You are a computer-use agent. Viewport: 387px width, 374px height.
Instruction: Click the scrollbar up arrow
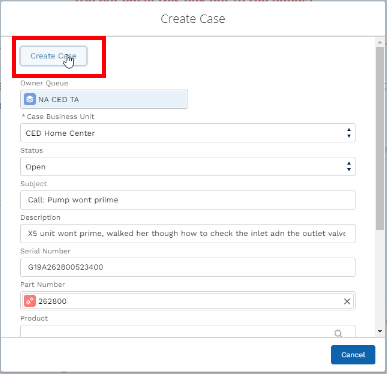coord(380,43)
